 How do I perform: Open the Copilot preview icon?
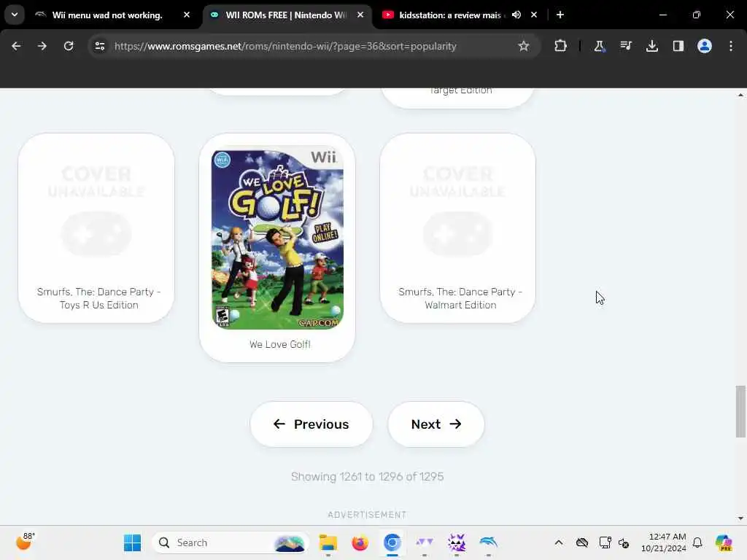pos(724,542)
